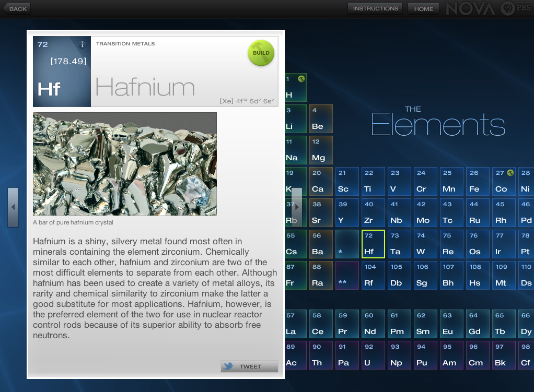This screenshot has width=534, height=392.
Task: Select Zirconium (Zr) element tile
Action: point(373,212)
